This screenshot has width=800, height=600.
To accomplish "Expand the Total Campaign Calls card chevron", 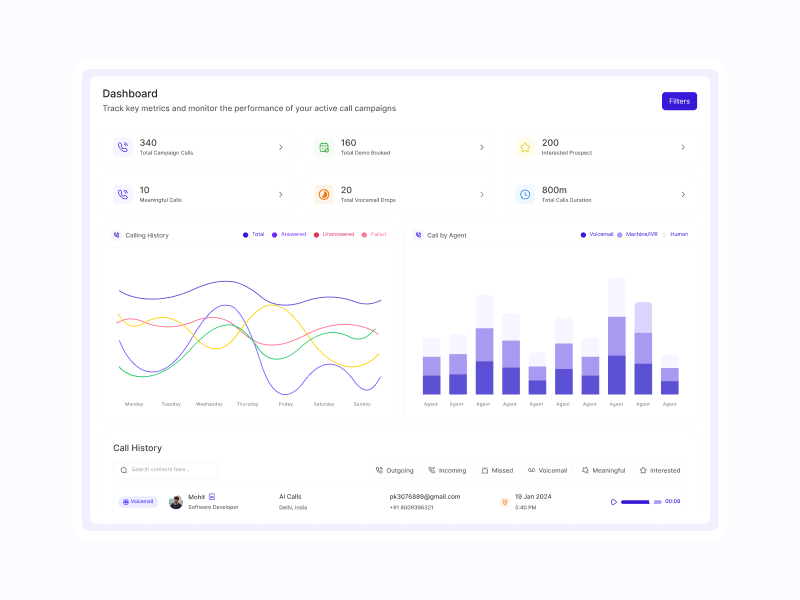I will [x=280, y=147].
